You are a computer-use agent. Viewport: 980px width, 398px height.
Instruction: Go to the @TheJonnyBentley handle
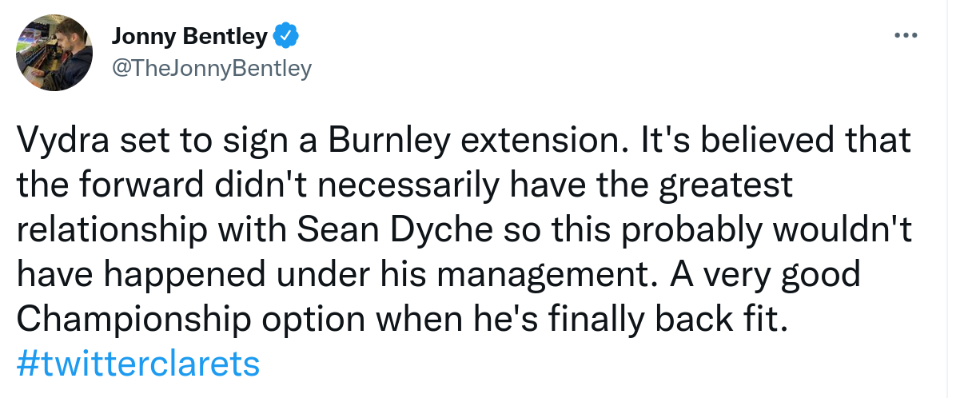pos(211,69)
